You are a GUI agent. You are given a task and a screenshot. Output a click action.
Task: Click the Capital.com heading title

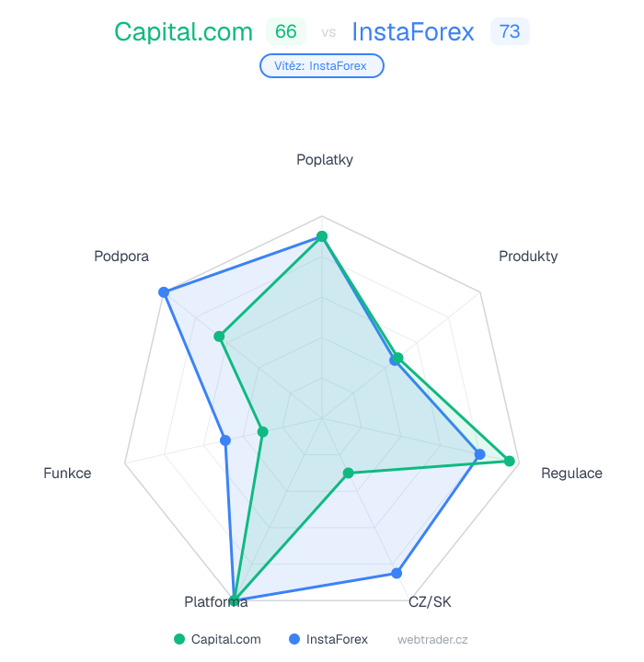pyautogui.click(x=183, y=32)
